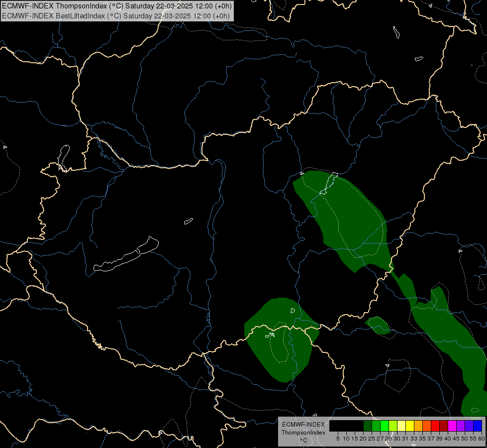This screenshot has width=487, height=448.
Task: Click the purple 45–50 legend swatch
Action: [x=461, y=426]
